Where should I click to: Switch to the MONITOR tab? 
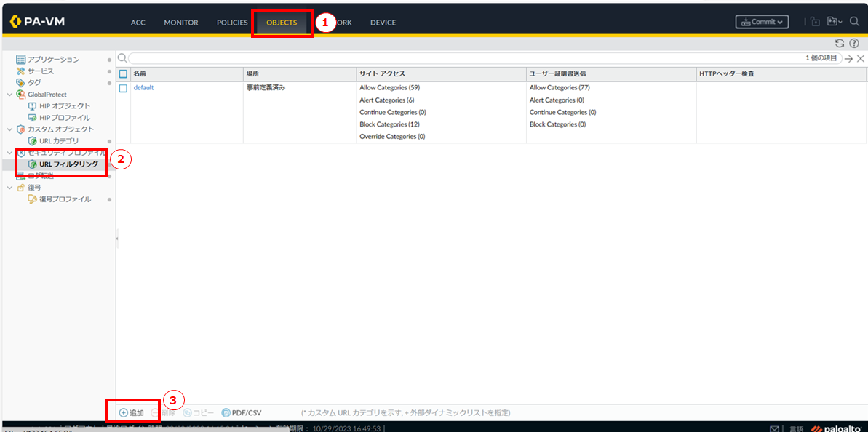tap(181, 23)
